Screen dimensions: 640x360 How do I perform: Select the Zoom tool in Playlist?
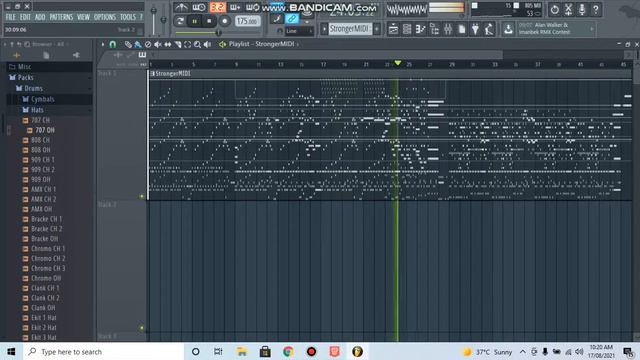[x=197, y=44]
